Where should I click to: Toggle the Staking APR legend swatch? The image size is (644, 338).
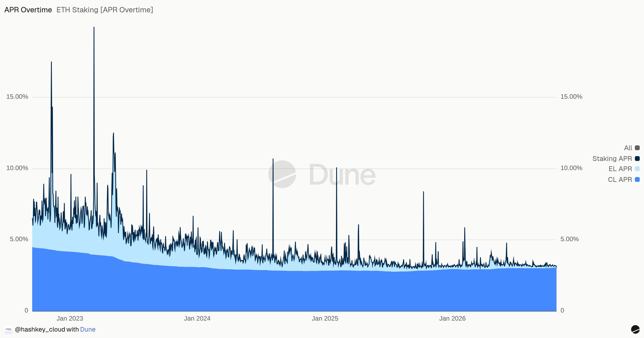tap(637, 159)
